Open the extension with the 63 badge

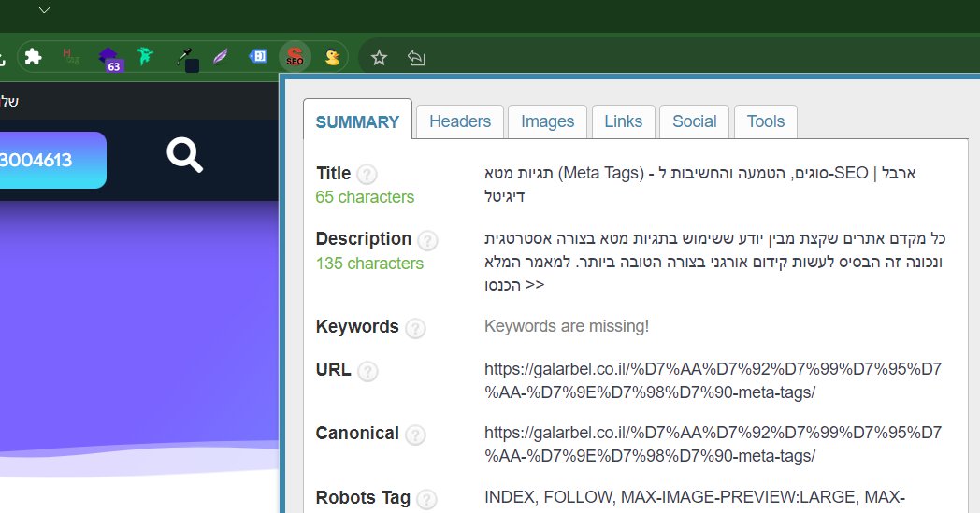point(109,59)
